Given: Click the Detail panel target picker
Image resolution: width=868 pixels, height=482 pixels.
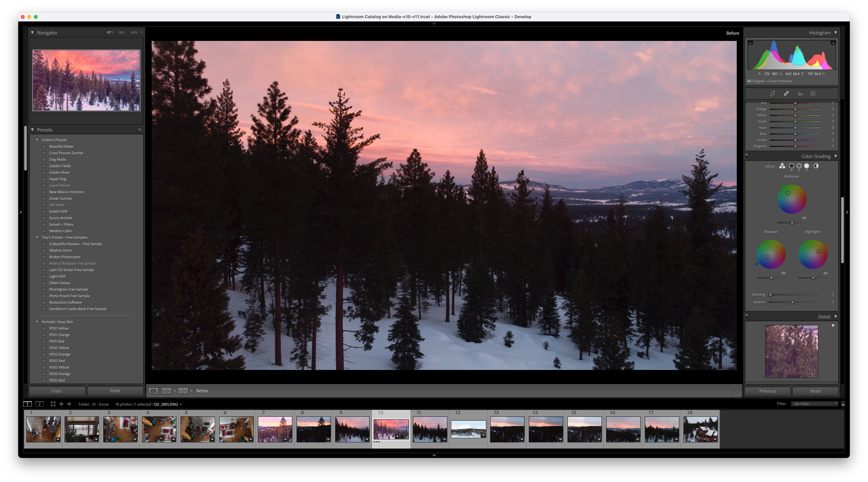Looking at the screenshot, I should click(750, 326).
